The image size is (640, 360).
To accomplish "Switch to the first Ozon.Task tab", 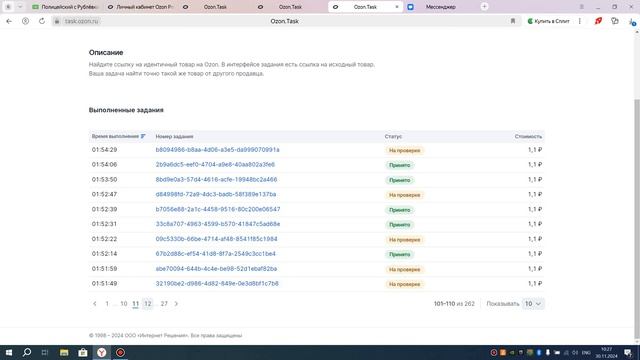I will [x=215, y=7].
